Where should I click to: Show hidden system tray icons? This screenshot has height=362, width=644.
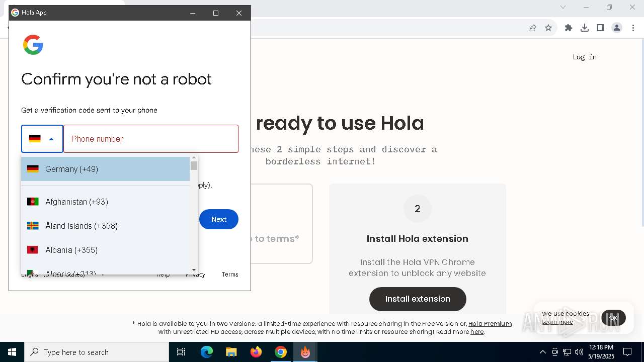[x=543, y=352]
